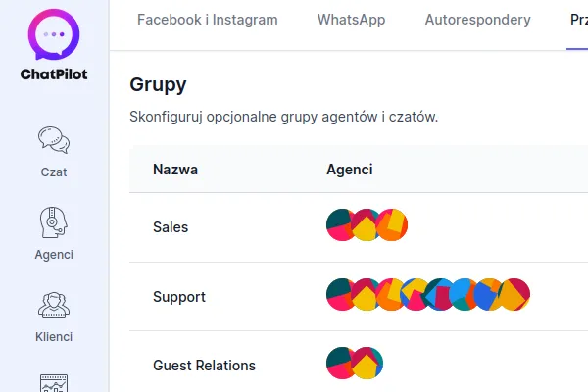Open the Klienci people icon

coord(54,305)
